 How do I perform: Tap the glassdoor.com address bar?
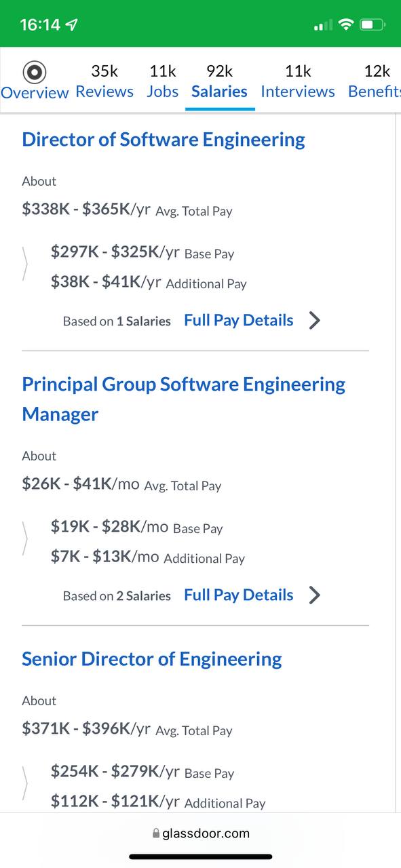[201, 833]
